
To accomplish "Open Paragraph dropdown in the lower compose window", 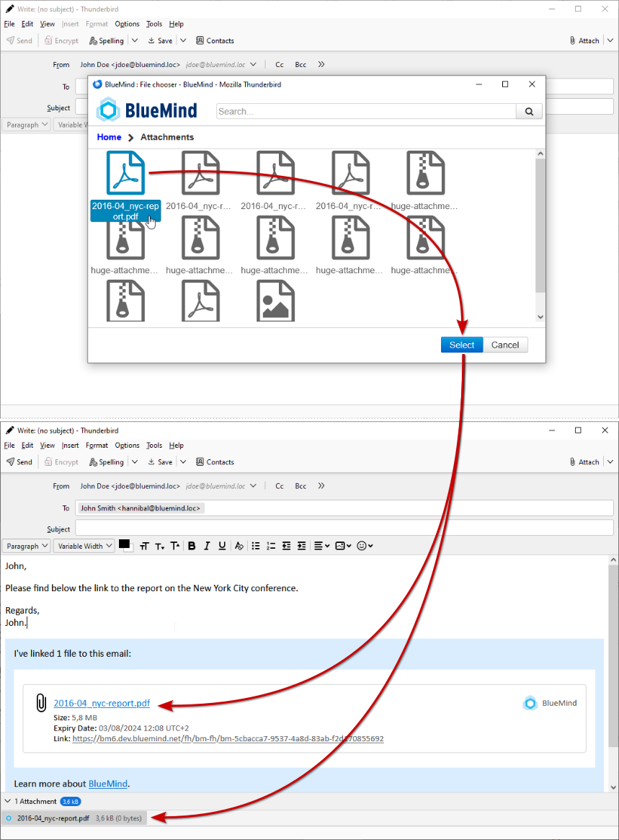I will [x=26, y=546].
